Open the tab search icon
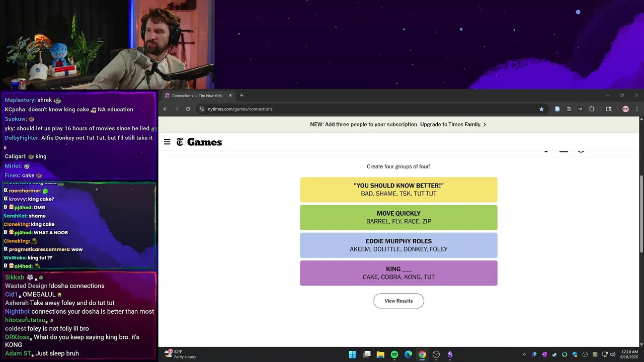Image resolution: width=644 pixels, height=362 pixels. pyautogui.click(x=609, y=109)
